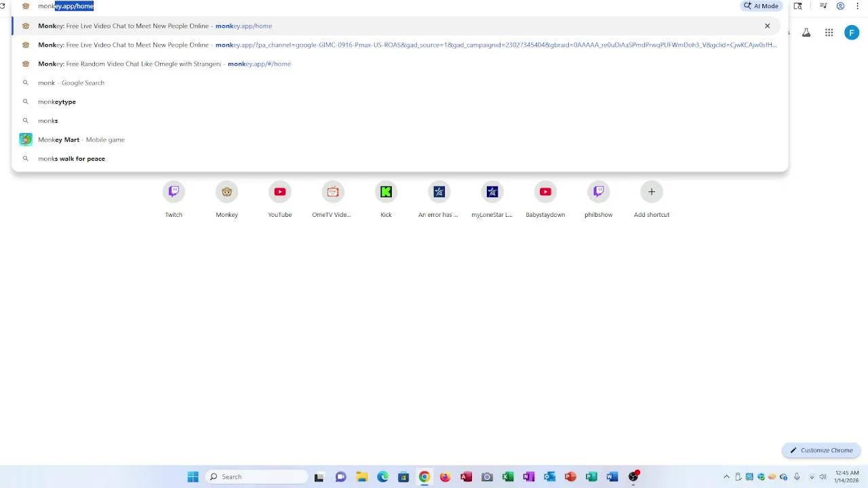Open the Camera app from the taskbar
The image size is (868, 488).
tap(487, 476)
